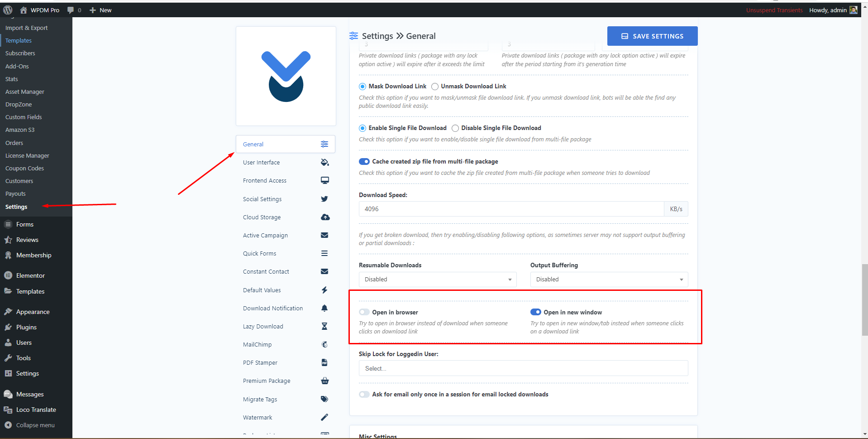Image resolution: width=868 pixels, height=439 pixels.
Task: Open the Membership sidebar menu
Action: pyautogui.click(x=33, y=255)
